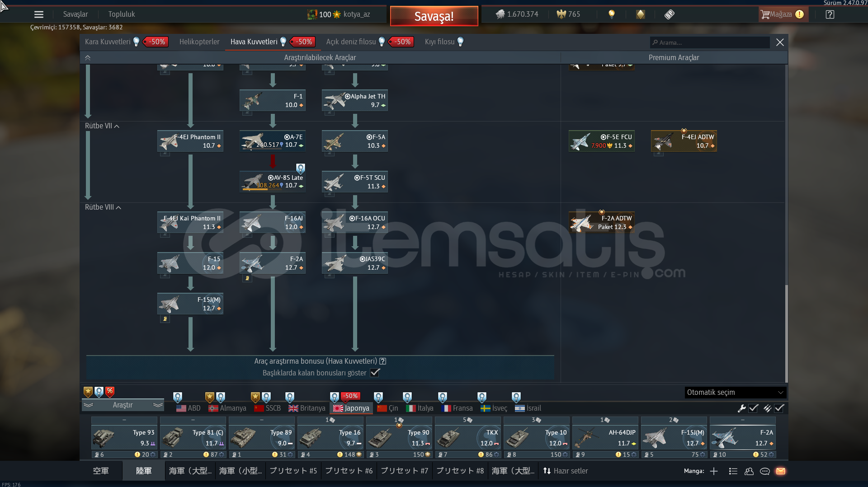Select Type 93 crew slot vehicle
This screenshot has width=868, height=487.
point(124,437)
